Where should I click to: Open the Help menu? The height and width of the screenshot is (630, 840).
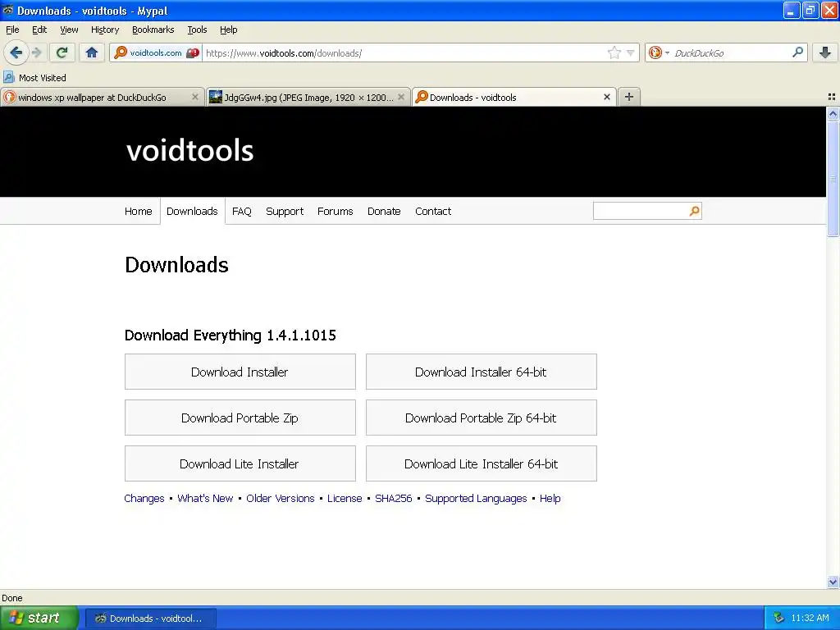click(x=229, y=30)
